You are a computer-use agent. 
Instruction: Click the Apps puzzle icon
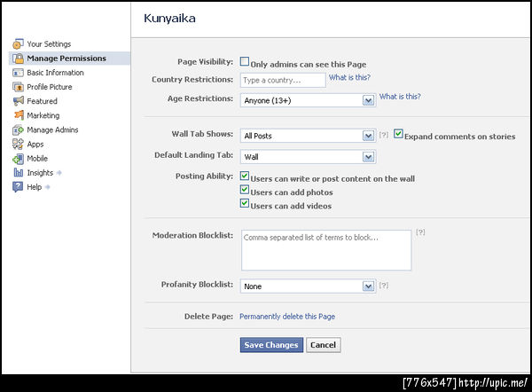pyautogui.click(x=18, y=145)
